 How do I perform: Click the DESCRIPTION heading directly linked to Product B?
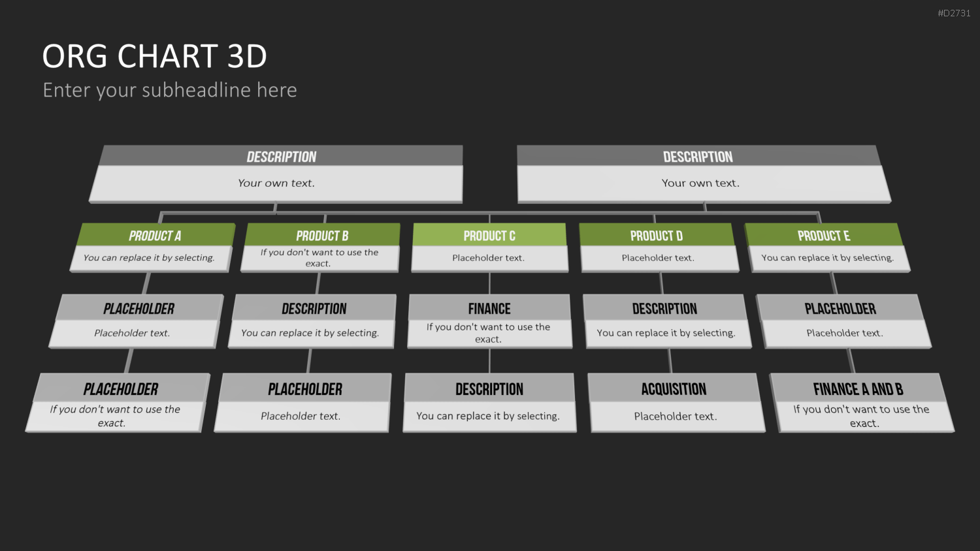pyautogui.click(x=314, y=309)
